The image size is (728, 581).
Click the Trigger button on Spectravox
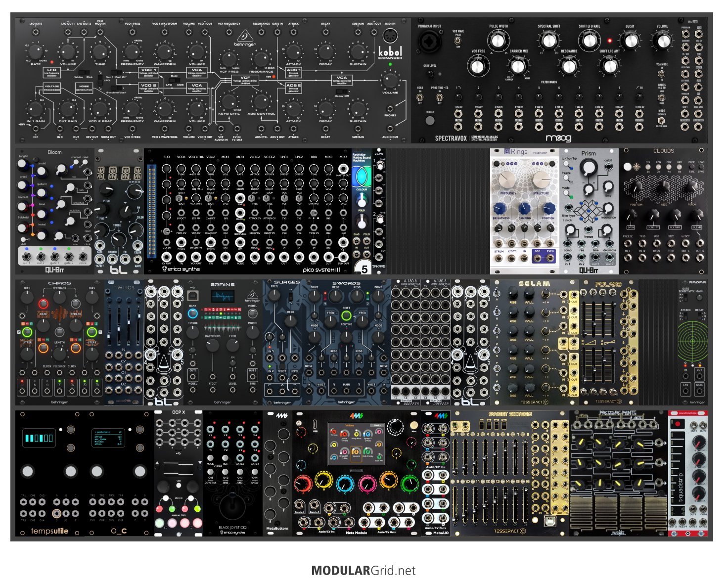click(430, 120)
